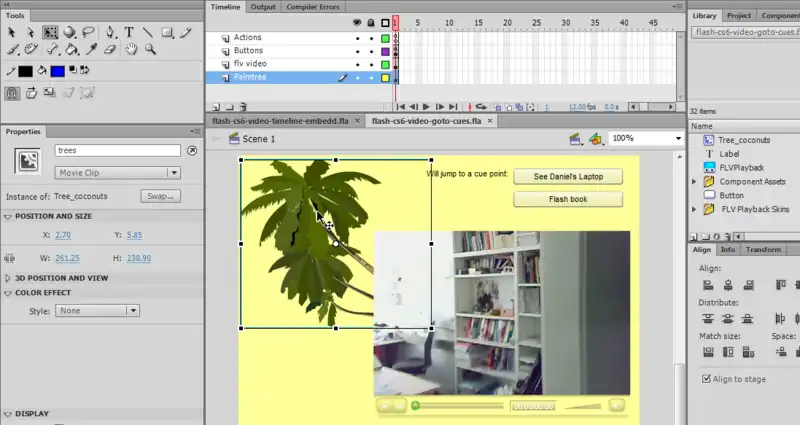
Task: Select the Lasso tool
Action: click(90, 32)
